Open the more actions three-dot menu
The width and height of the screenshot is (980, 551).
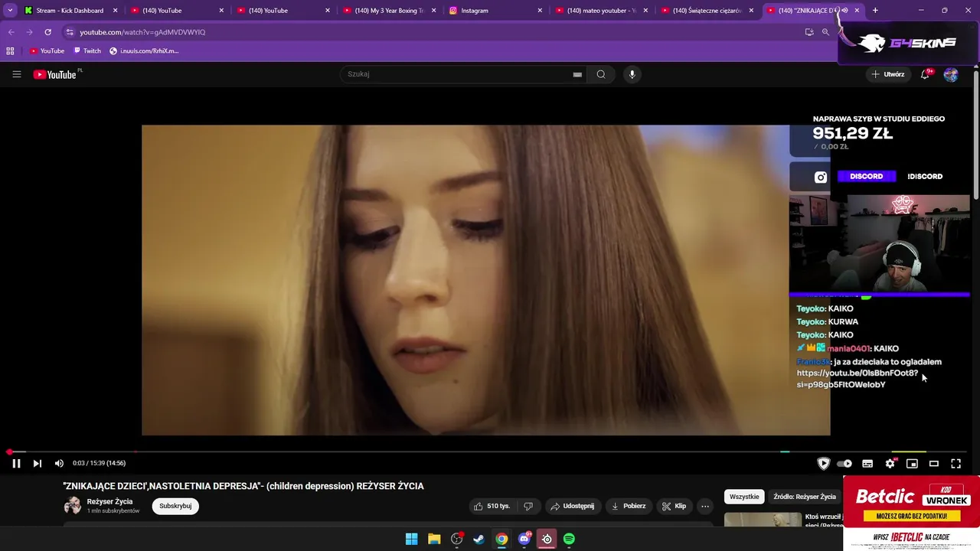[705, 506]
